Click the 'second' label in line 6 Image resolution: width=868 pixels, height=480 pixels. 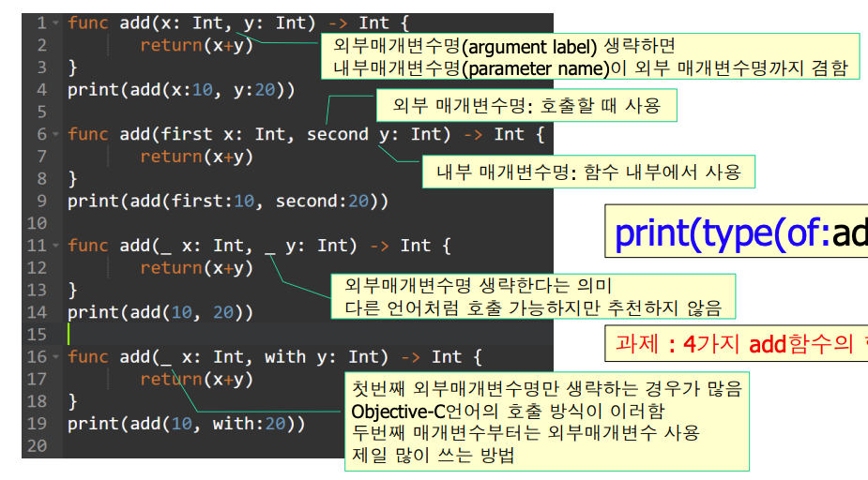pos(338,134)
